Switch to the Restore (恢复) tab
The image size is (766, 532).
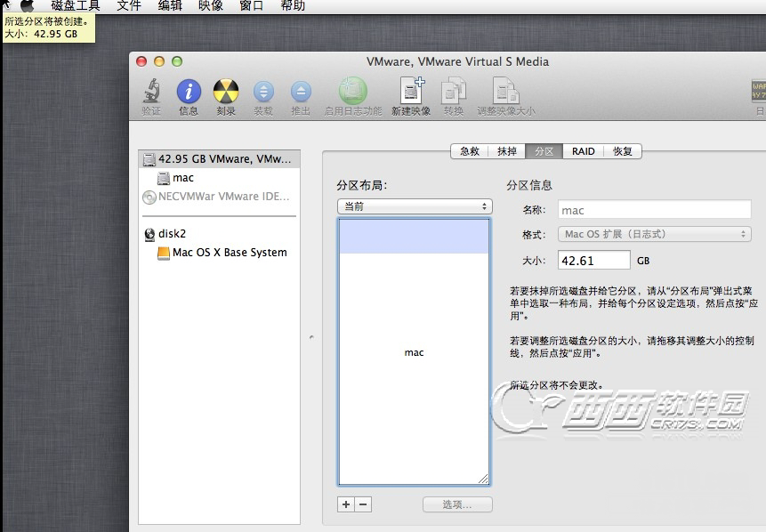(x=623, y=151)
